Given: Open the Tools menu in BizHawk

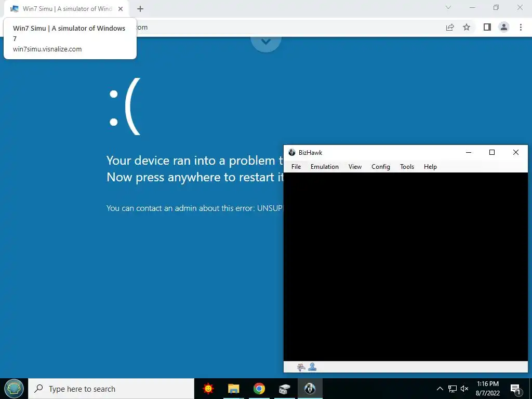Looking at the screenshot, I should coord(407,167).
